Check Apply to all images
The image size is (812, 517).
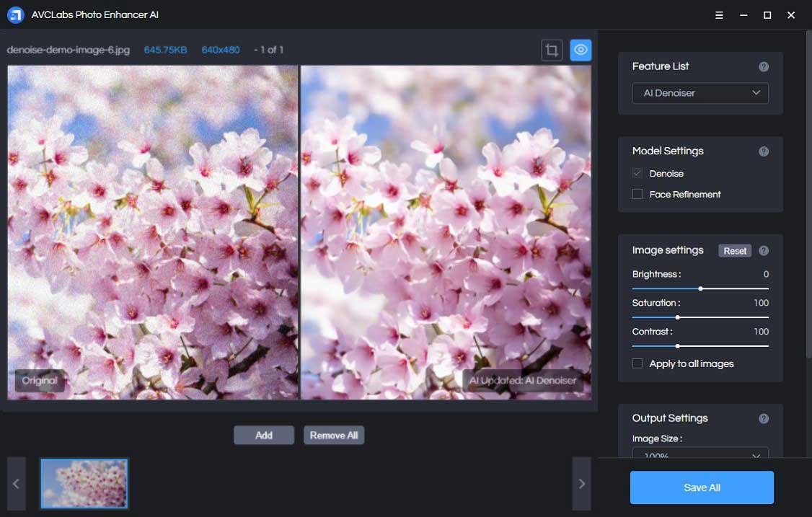point(637,363)
